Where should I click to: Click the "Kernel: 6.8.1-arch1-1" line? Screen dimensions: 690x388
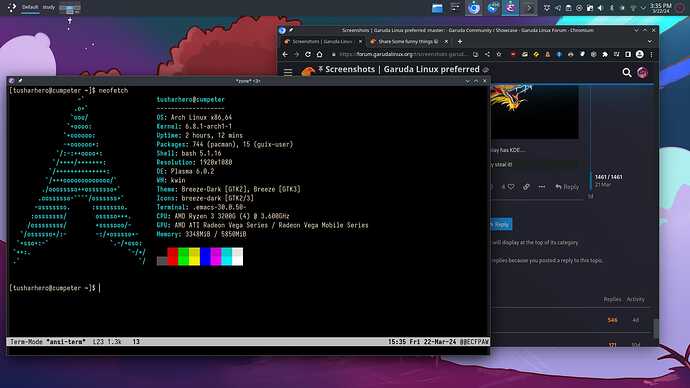[x=194, y=126]
